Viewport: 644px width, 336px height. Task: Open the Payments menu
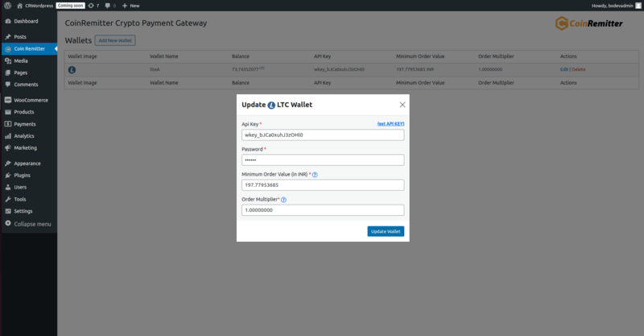pos(25,124)
